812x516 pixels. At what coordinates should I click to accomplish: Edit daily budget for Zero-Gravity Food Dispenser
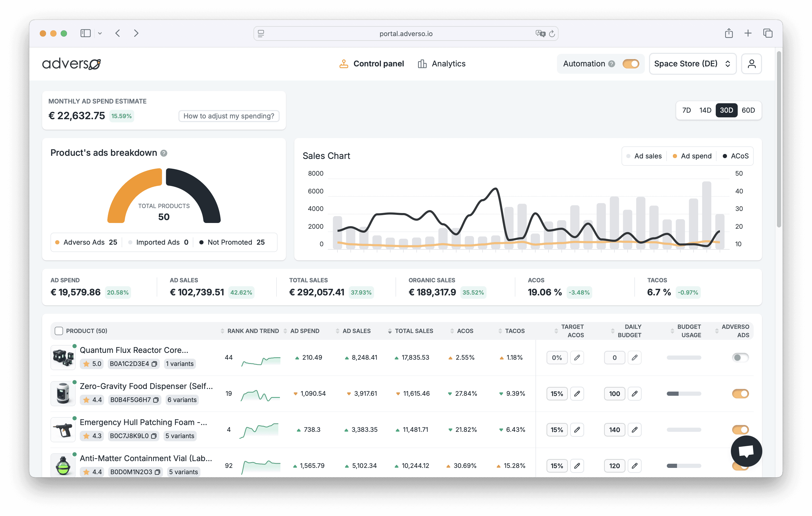click(634, 393)
